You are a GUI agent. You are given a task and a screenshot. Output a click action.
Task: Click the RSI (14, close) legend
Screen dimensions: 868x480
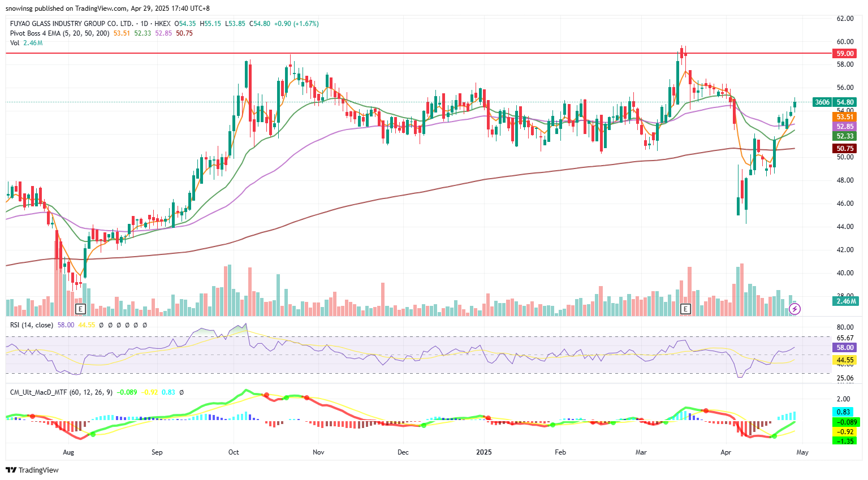click(32, 325)
